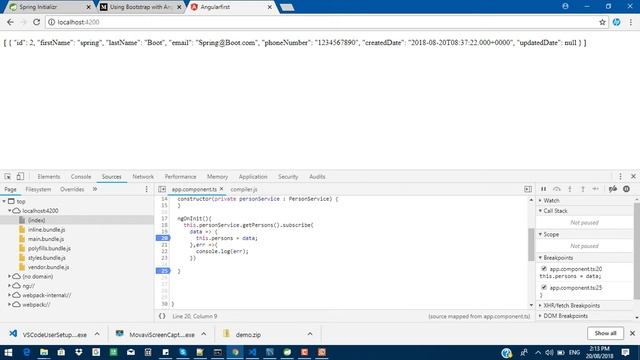Viewport: 640px width, 360px height.
Task: Open the Chrome menu (three dots)
Action: [x=631, y=22]
